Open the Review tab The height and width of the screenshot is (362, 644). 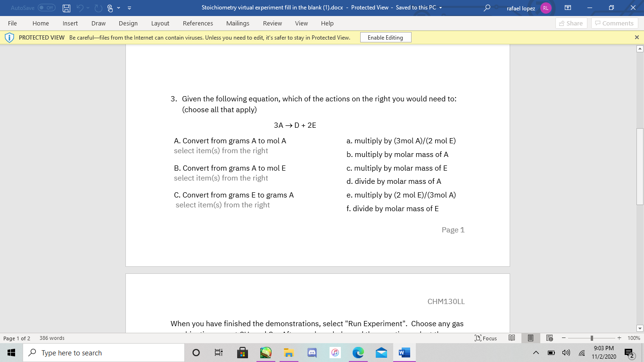coord(273,23)
